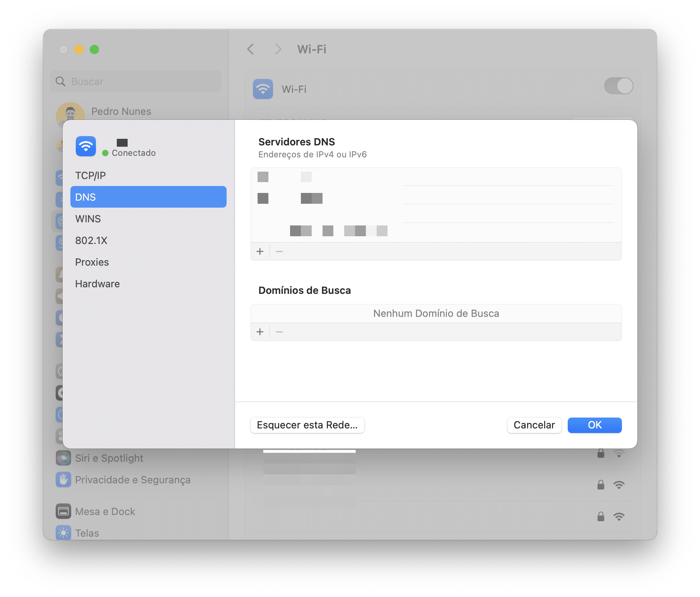Switch to the WINS tab

pos(148,219)
